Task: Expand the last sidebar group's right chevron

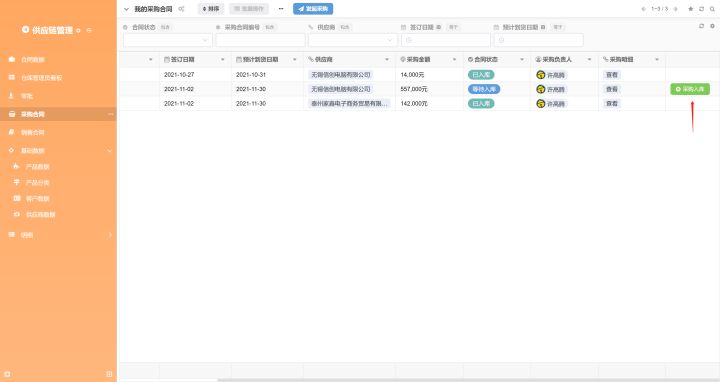Action: click(x=110, y=235)
